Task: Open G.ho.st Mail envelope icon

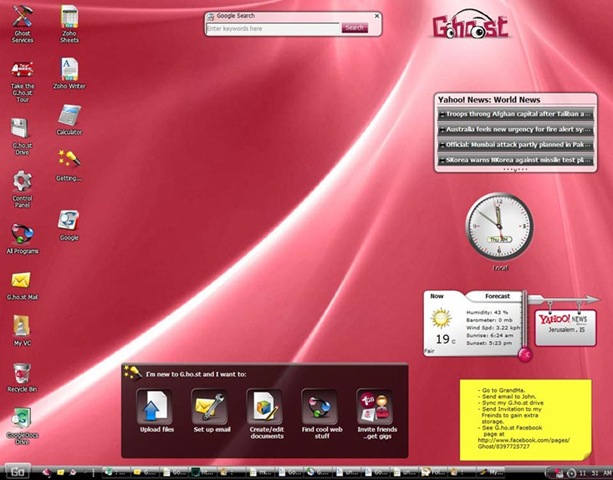Action: (22, 280)
